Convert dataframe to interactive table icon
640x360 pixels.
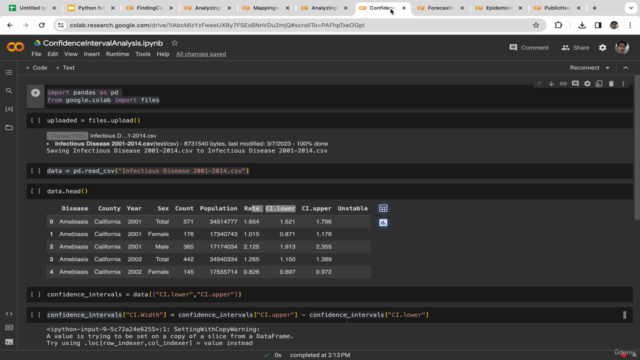(x=383, y=209)
